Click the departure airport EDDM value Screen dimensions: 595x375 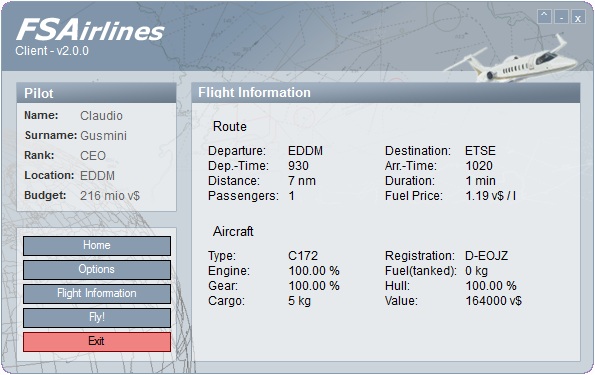tap(305, 151)
